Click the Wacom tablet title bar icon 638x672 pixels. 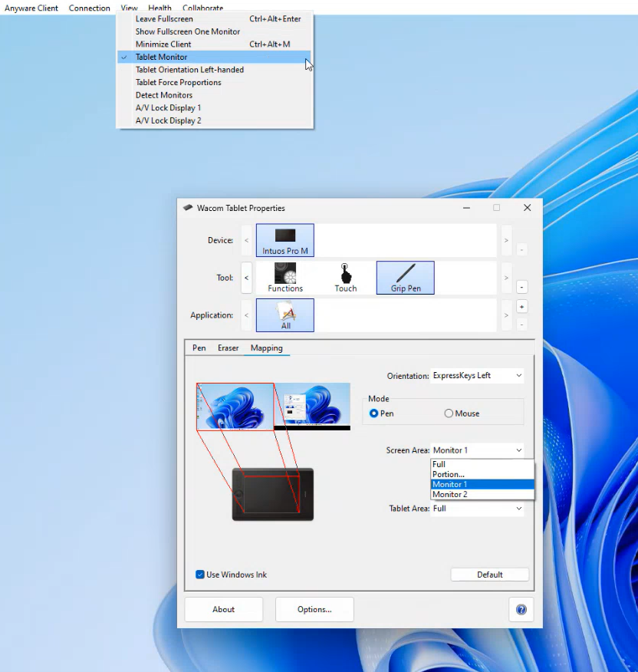point(188,208)
